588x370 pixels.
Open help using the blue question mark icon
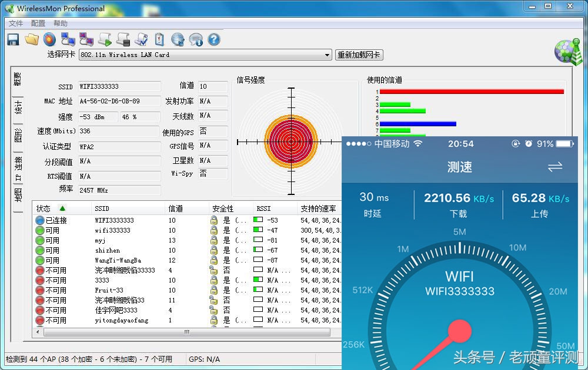(213, 39)
